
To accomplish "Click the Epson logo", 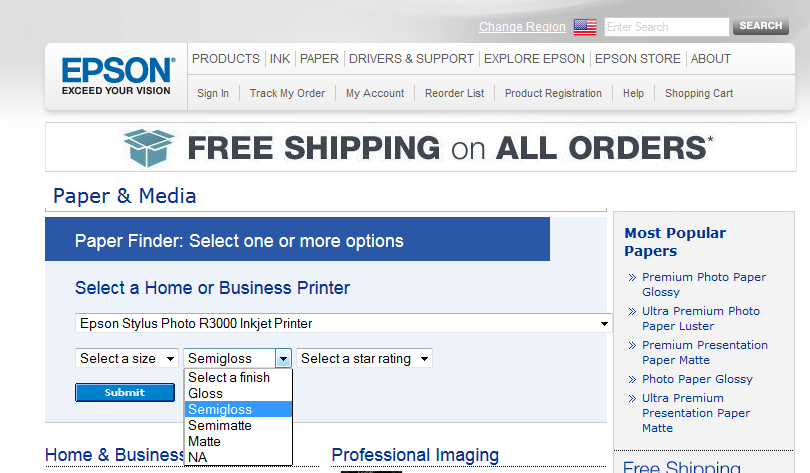I will coord(118,76).
